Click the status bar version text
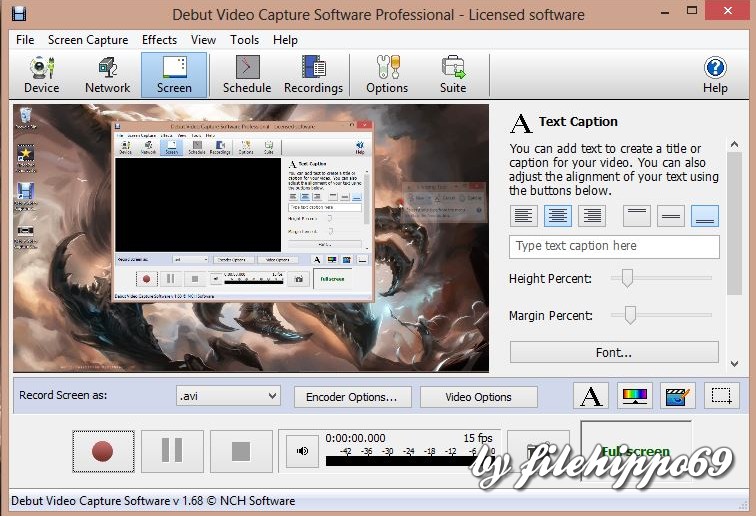The height and width of the screenshot is (517, 756). 153,501
